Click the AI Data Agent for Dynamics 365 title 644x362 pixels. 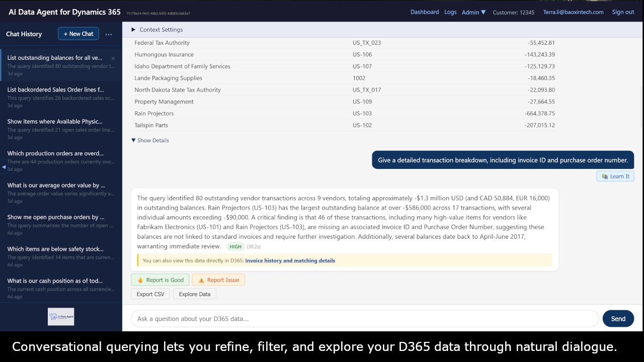pos(64,12)
